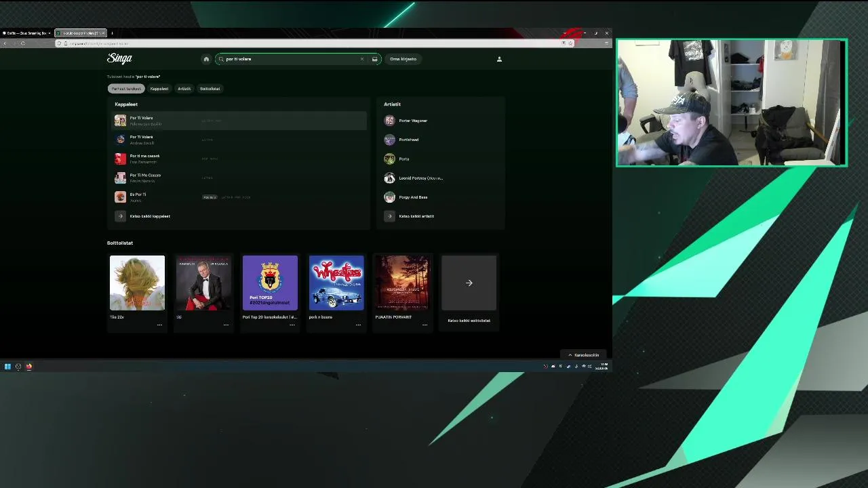Click the Singa logo
868x488 pixels.
[119, 58]
